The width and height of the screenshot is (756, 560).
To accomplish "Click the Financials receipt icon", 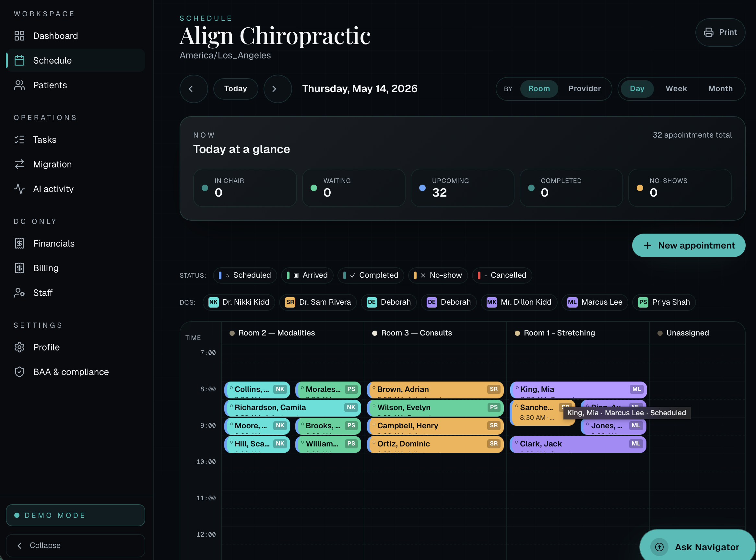I will [19, 243].
